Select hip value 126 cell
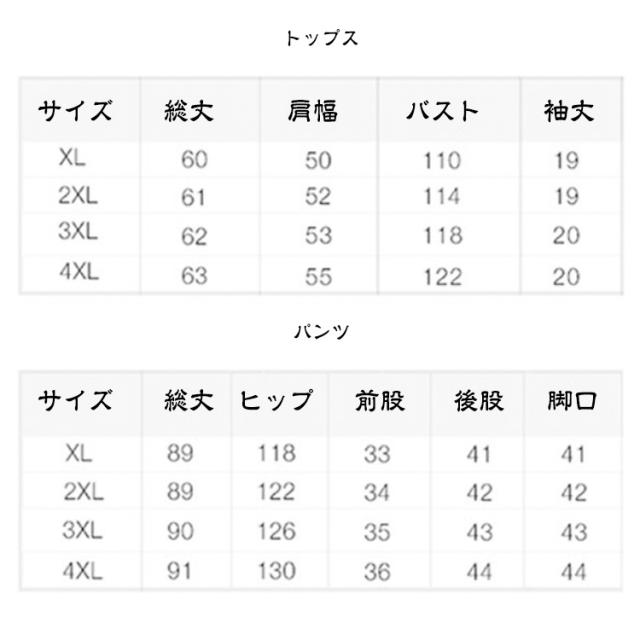Image resolution: width=640 pixels, height=640 pixels. [x=276, y=532]
